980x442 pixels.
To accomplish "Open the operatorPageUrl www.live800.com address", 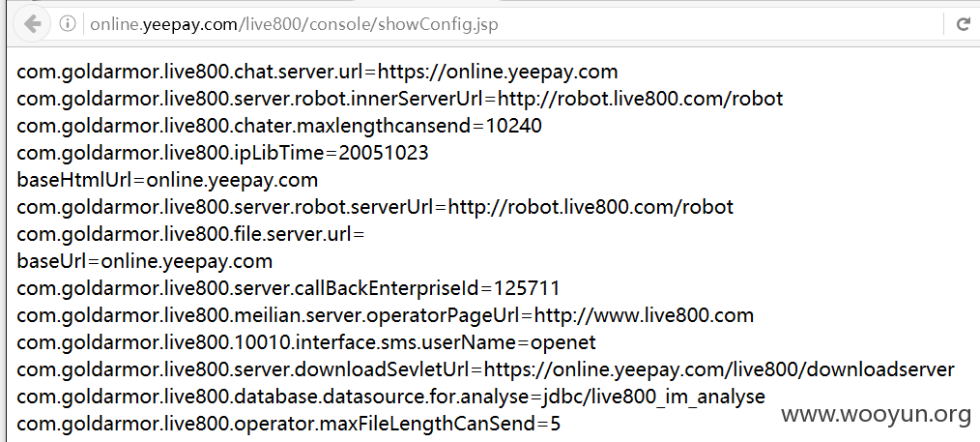I will click(x=645, y=315).
